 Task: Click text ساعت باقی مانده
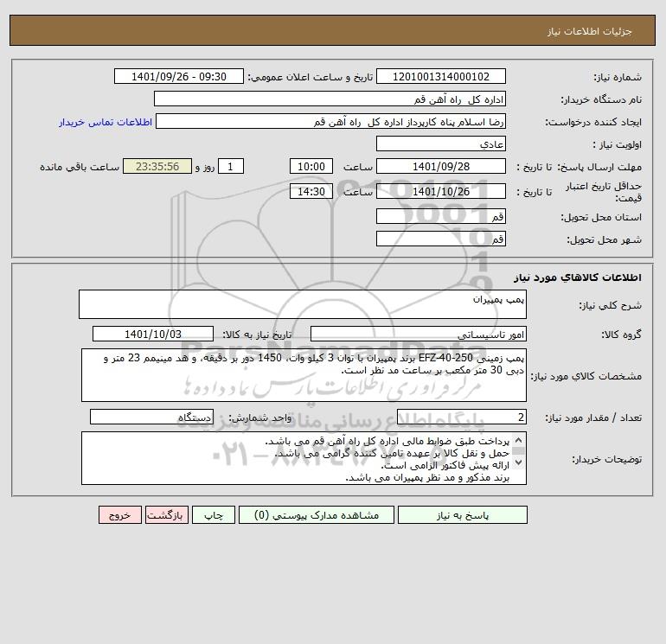80,167
